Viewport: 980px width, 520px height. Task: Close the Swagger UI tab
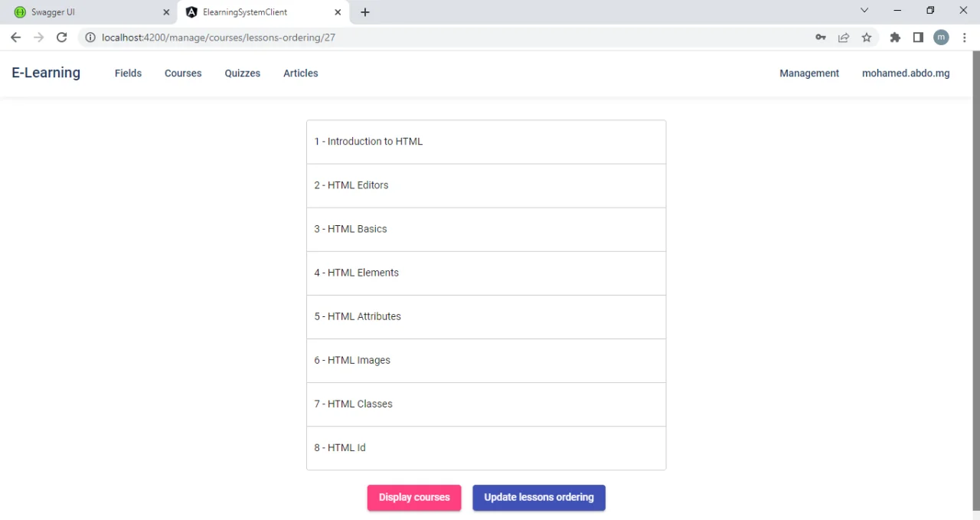coord(166,12)
